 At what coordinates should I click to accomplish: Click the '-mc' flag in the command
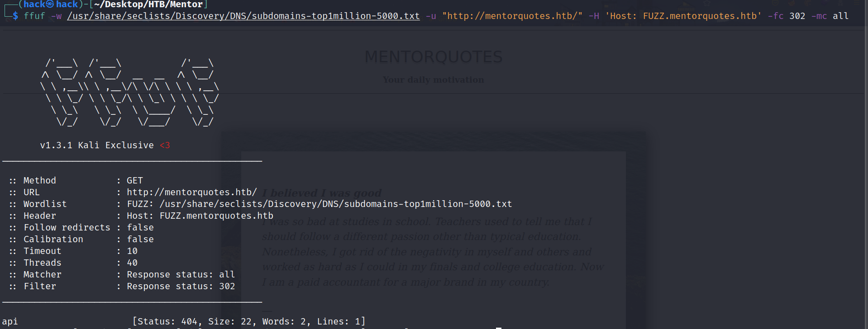click(819, 16)
